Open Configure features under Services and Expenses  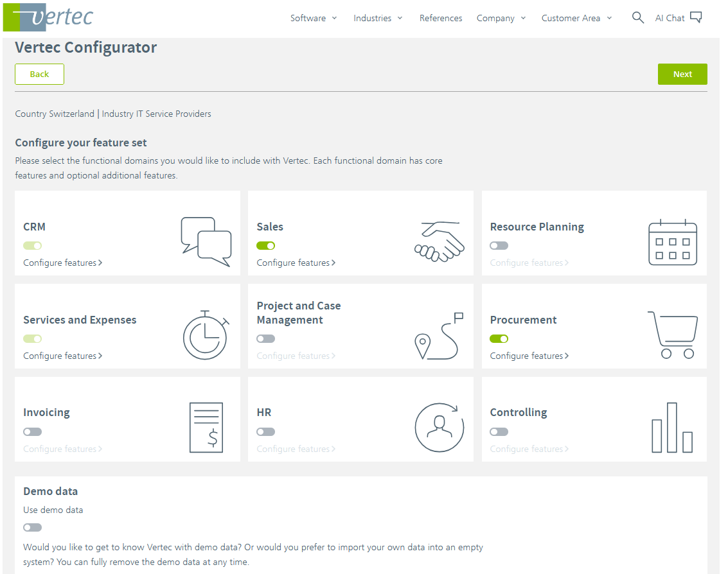63,356
